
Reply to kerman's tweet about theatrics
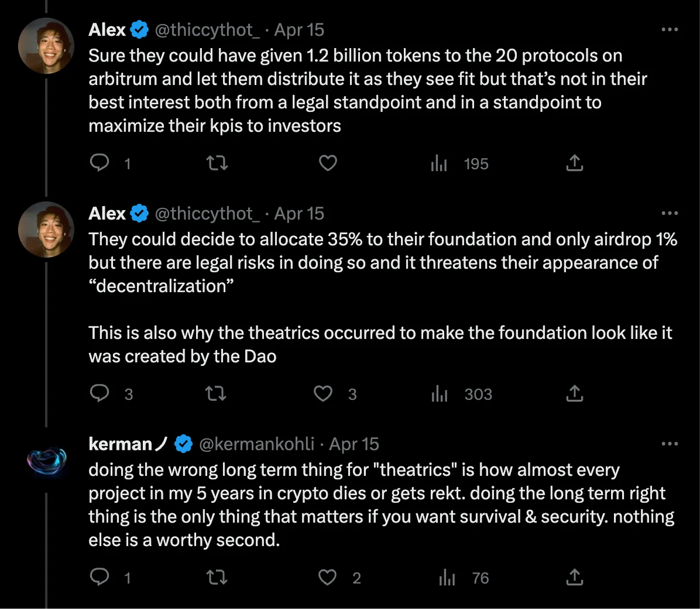[100, 577]
